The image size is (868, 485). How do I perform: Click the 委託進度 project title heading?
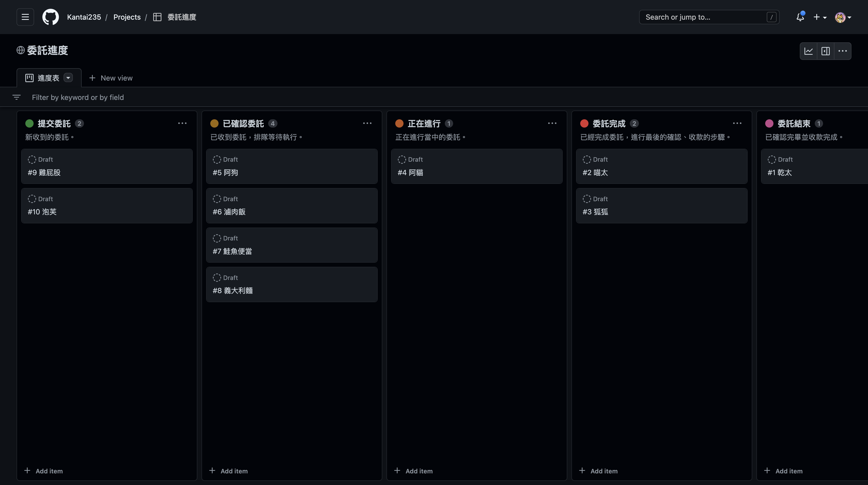pyautogui.click(x=48, y=50)
